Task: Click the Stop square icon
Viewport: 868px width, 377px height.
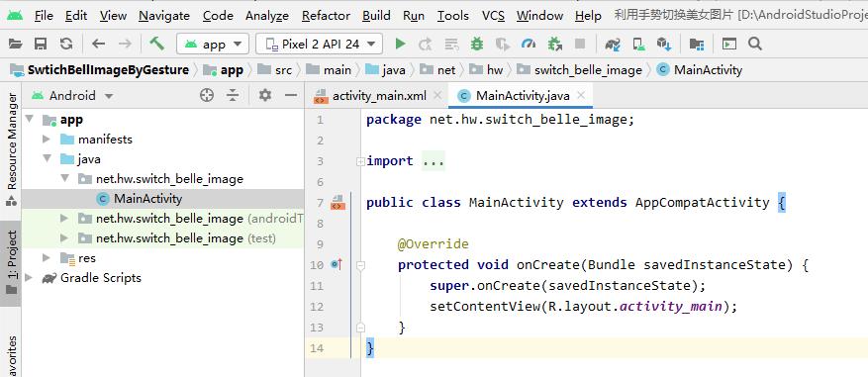Action: point(580,44)
